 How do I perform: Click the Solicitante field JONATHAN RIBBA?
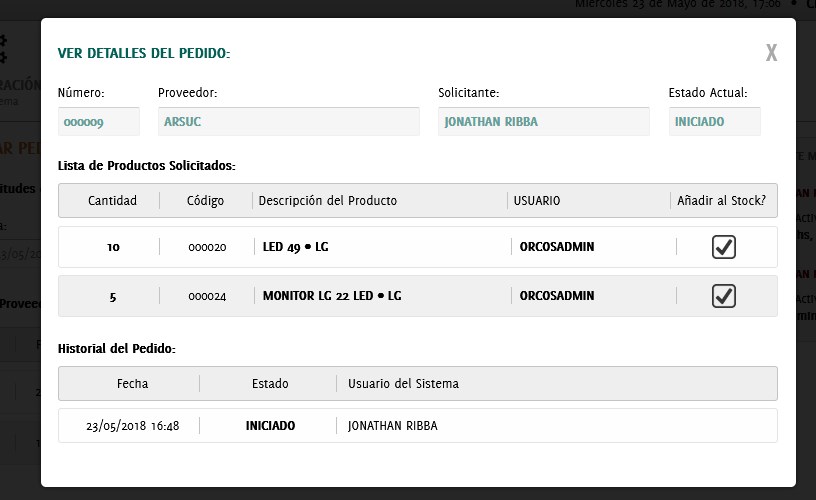(x=543, y=122)
